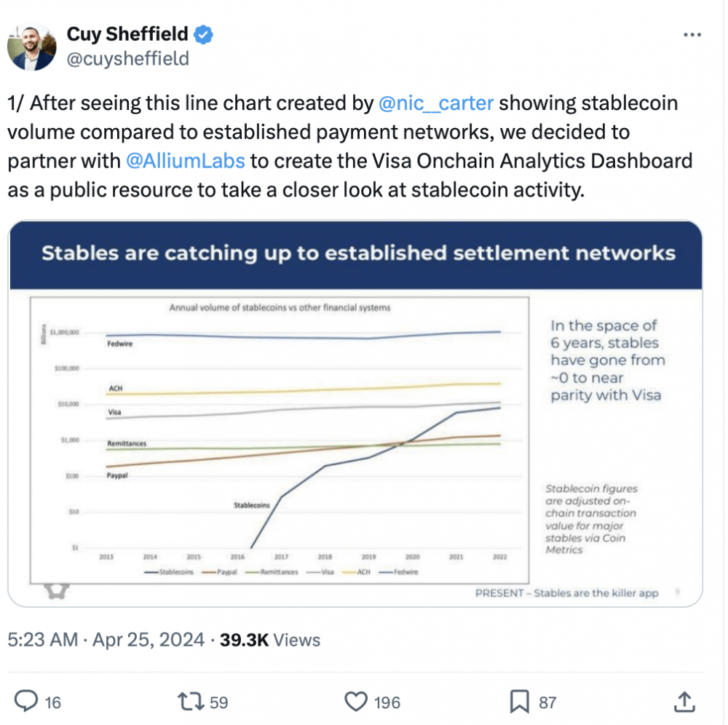Open the three-dot more options menu
The height and width of the screenshot is (725, 728).
[x=692, y=35]
